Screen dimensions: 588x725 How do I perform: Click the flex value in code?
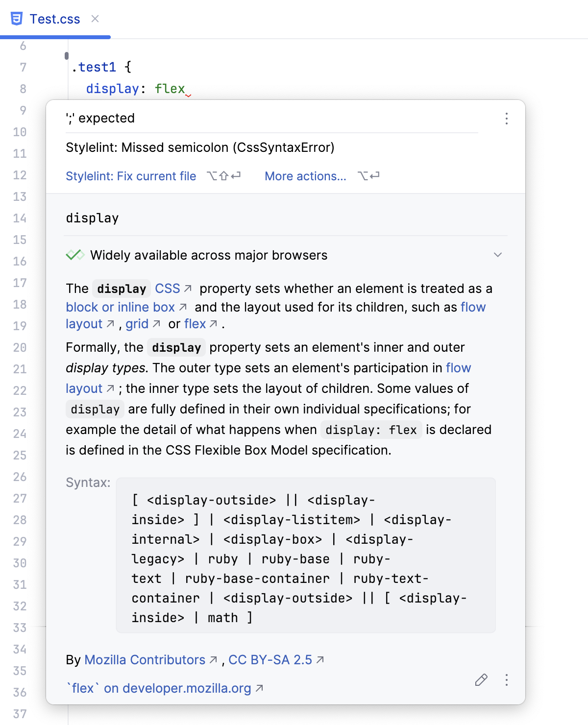tap(170, 89)
